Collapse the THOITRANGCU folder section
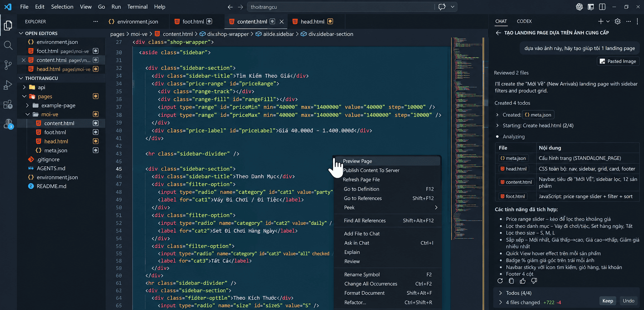644x310 pixels. [21, 78]
